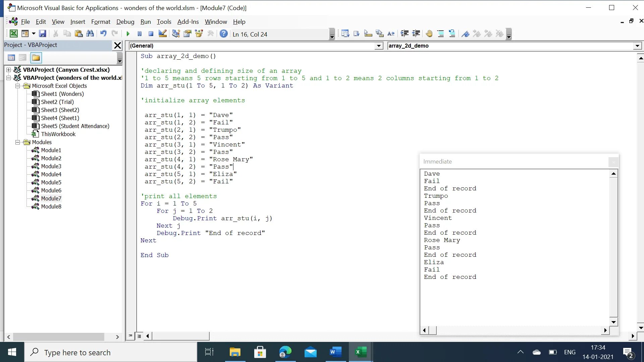This screenshot has height=362, width=644.
Task: Close the Project panel with X
Action: click(117, 45)
